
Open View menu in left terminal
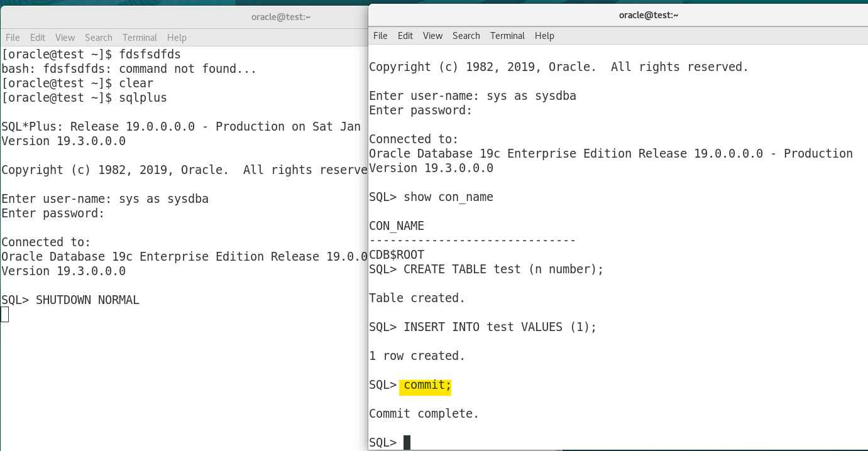(65, 38)
